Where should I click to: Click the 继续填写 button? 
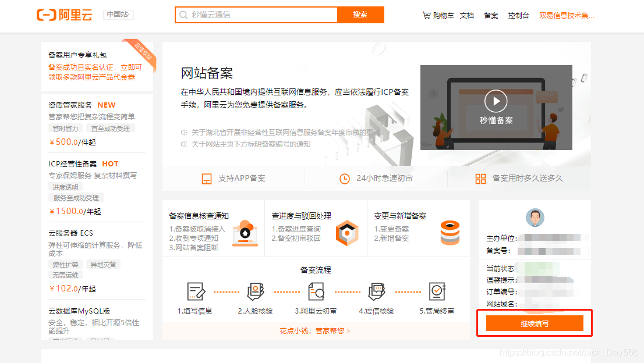535,323
